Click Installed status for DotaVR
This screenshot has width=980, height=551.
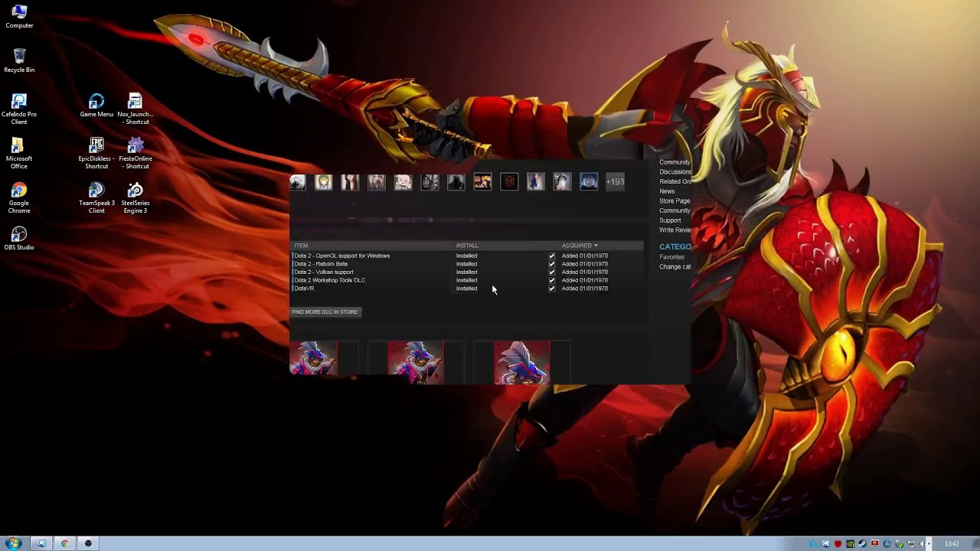[466, 289]
